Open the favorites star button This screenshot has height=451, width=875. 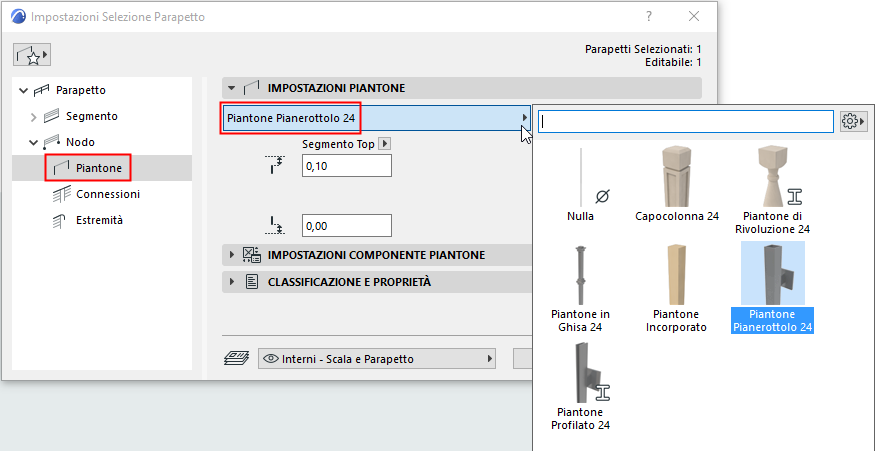(32, 56)
